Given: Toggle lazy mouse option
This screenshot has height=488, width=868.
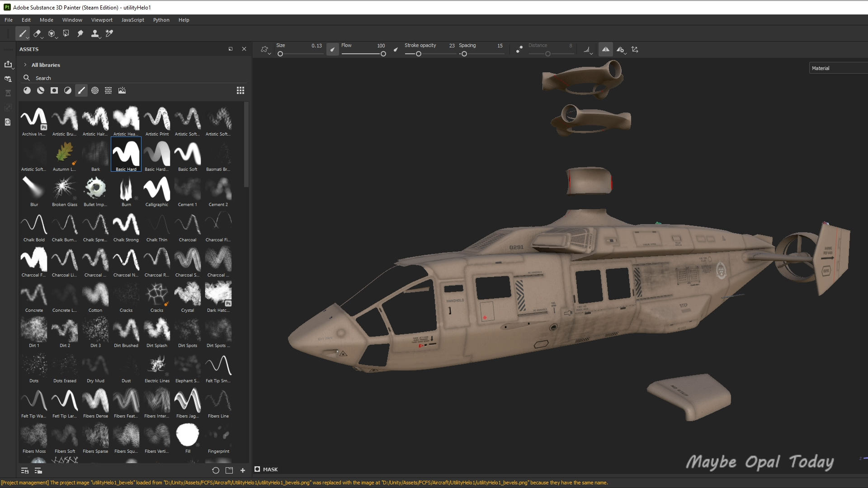Looking at the screenshot, I should pyautogui.click(x=519, y=50).
